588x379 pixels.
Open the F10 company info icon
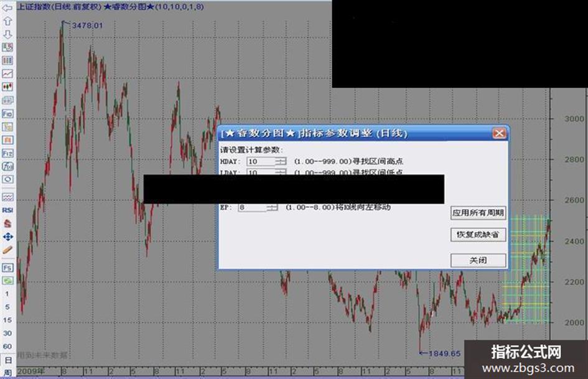click(x=7, y=113)
